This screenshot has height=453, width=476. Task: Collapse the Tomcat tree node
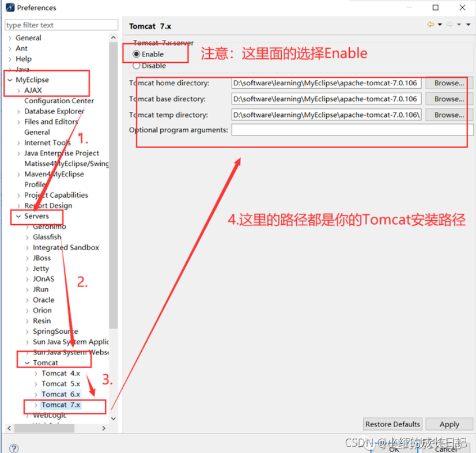27,363
